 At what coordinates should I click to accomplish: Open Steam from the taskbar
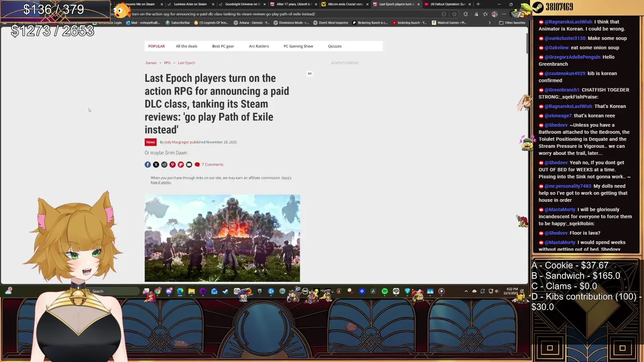point(225,291)
